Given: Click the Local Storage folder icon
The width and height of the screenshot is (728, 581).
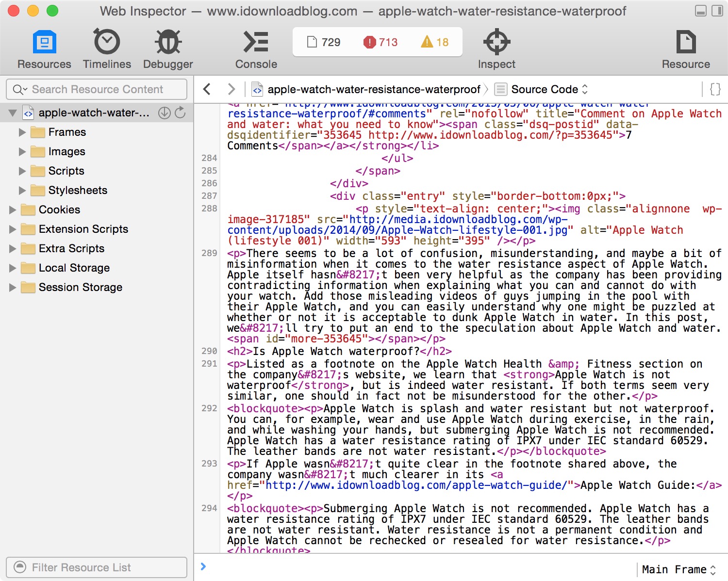Looking at the screenshot, I should coord(29,268).
